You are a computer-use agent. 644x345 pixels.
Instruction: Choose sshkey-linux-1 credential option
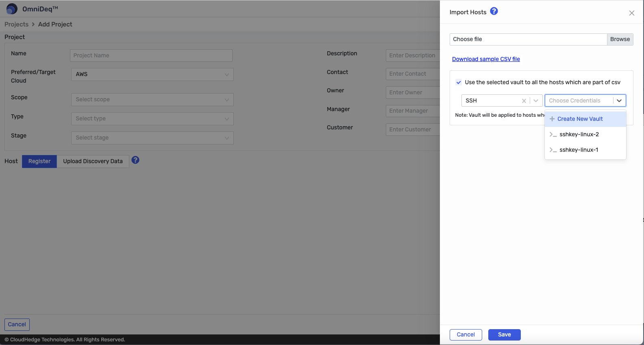point(579,150)
